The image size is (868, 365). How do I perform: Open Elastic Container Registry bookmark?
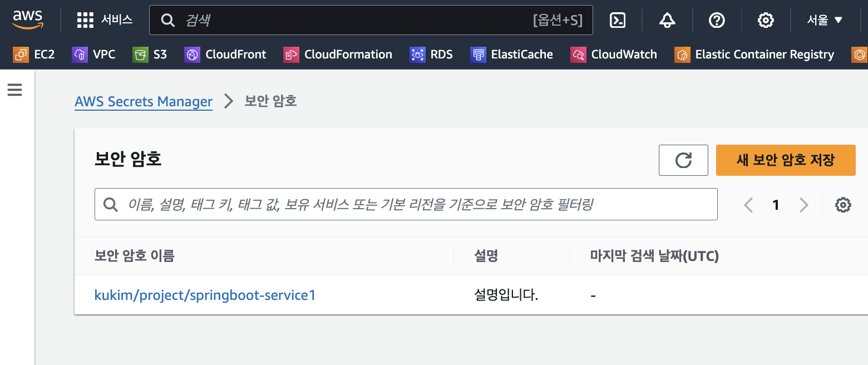[754, 55]
